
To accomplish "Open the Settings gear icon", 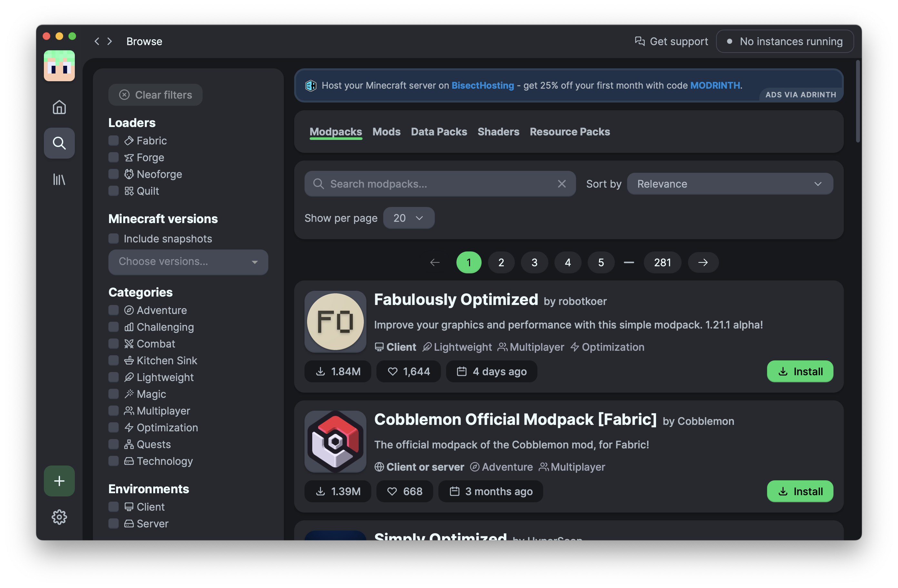I will [59, 517].
